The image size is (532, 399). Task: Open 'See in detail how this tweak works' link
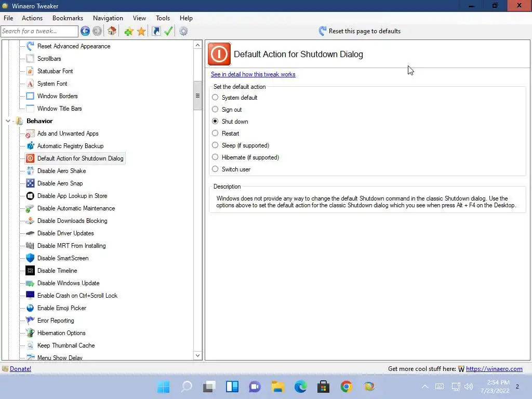point(253,74)
